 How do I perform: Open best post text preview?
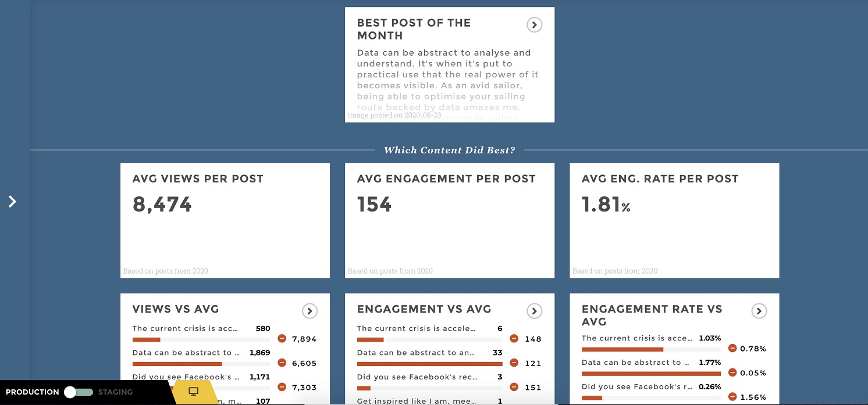click(x=448, y=80)
